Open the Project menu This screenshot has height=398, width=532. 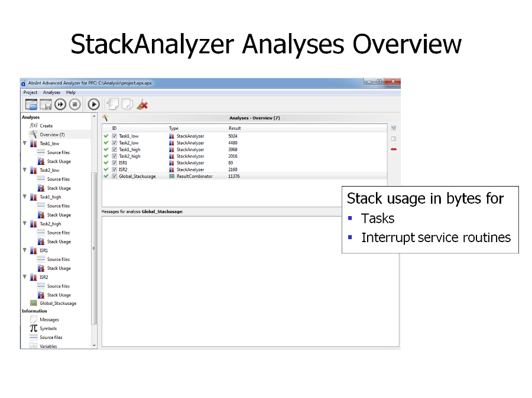pyautogui.click(x=30, y=92)
